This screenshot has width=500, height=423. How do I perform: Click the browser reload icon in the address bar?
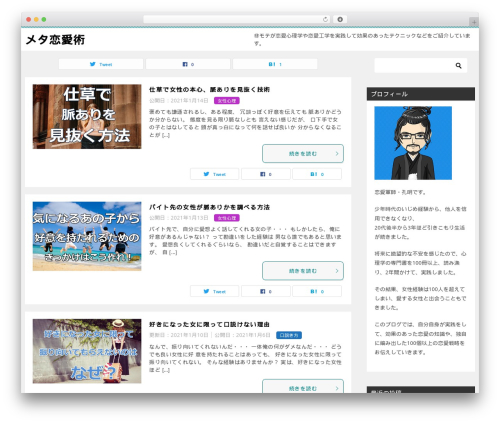point(325,20)
